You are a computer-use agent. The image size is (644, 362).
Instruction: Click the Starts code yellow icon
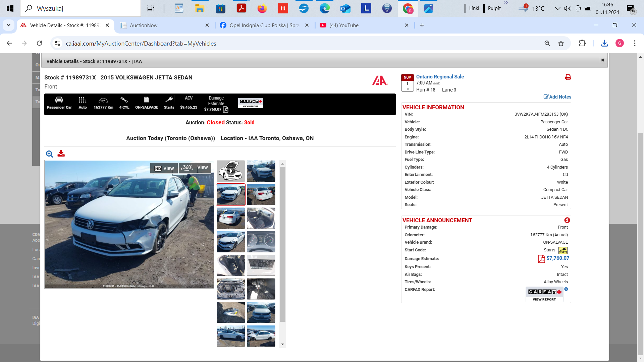(x=563, y=250)
